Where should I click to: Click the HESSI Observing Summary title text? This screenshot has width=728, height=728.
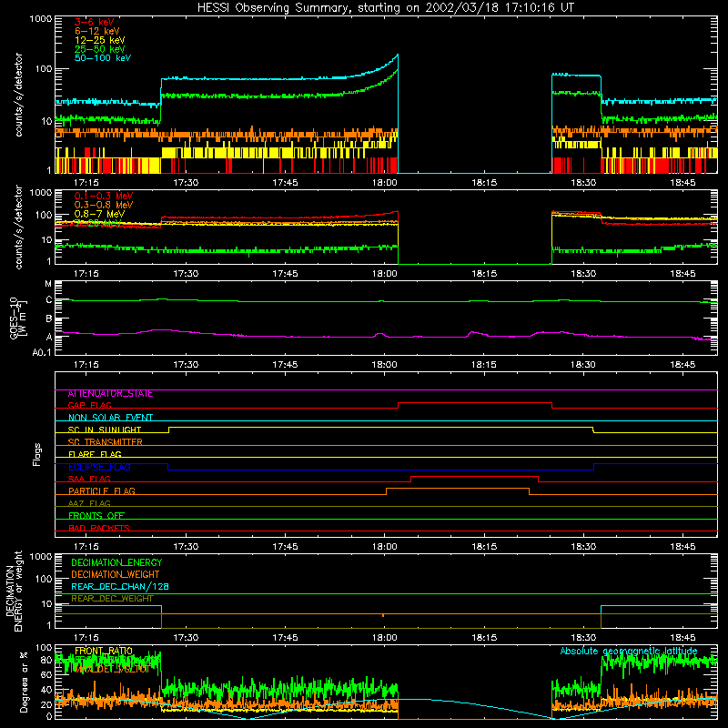click(x=385, y=8)
